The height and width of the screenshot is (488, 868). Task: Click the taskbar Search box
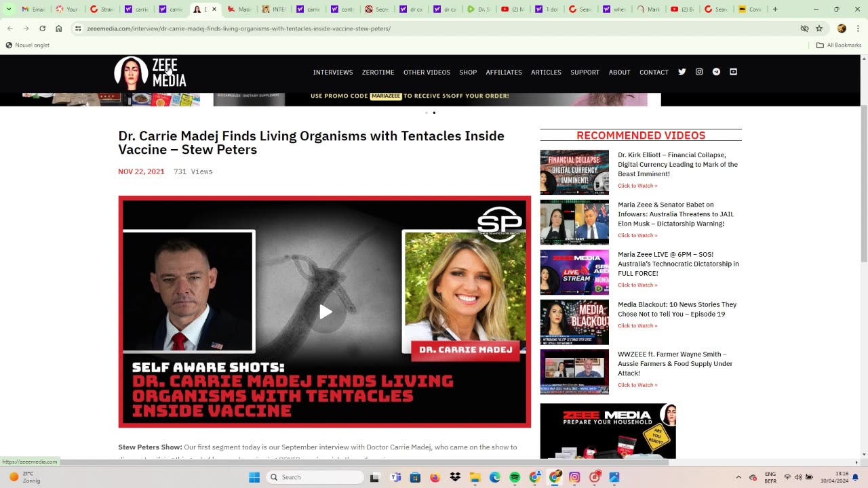tap(315, 477)
